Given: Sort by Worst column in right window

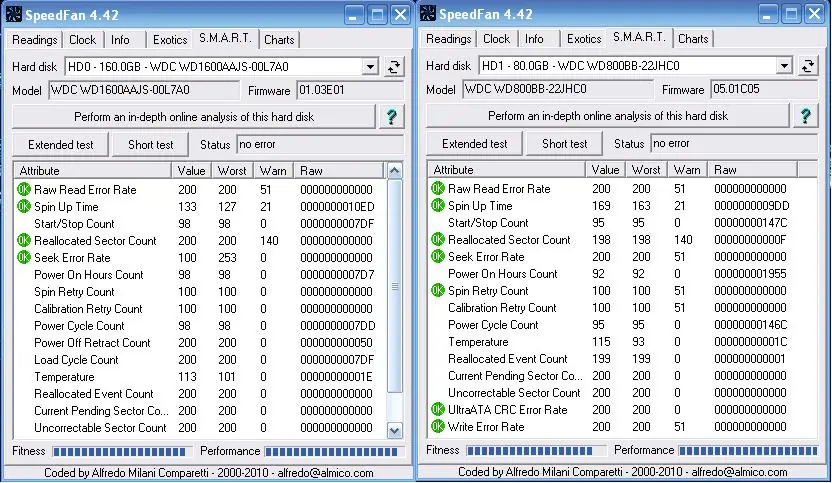Looking at the screenshot, I should [646, 169].
